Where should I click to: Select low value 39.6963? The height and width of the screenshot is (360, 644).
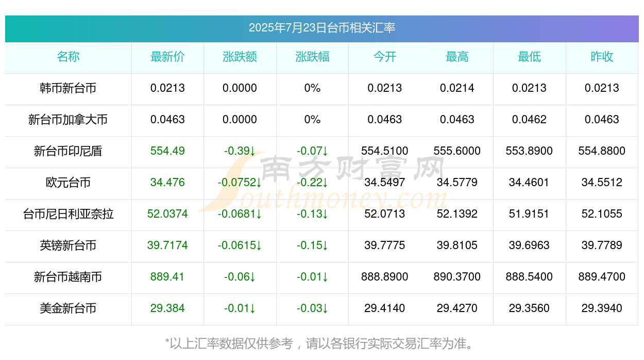point(529,246)
